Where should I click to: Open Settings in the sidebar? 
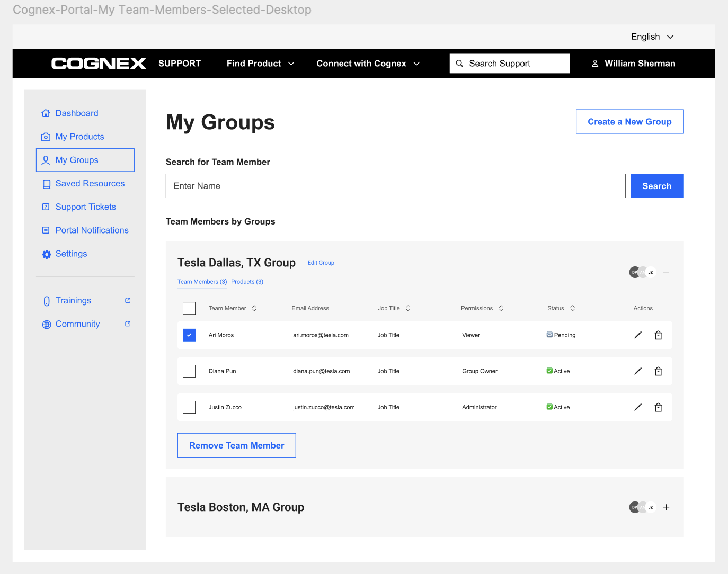(72, 254)
